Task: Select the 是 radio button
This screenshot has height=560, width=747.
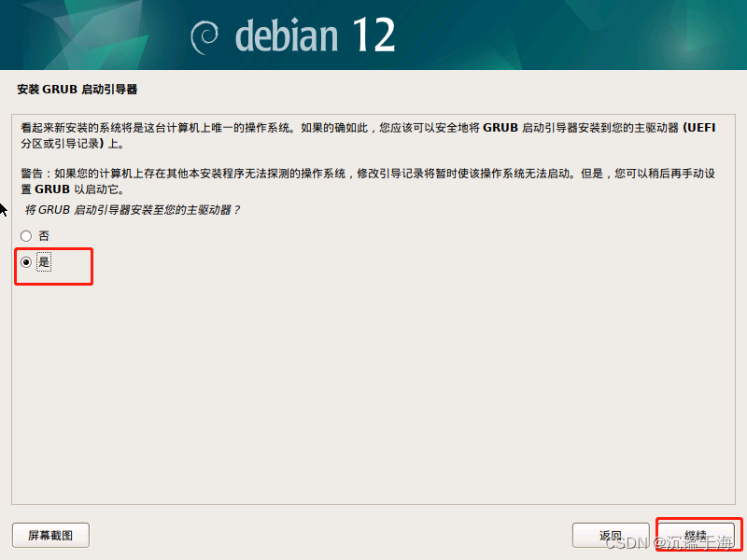Action: click(26, 262)
